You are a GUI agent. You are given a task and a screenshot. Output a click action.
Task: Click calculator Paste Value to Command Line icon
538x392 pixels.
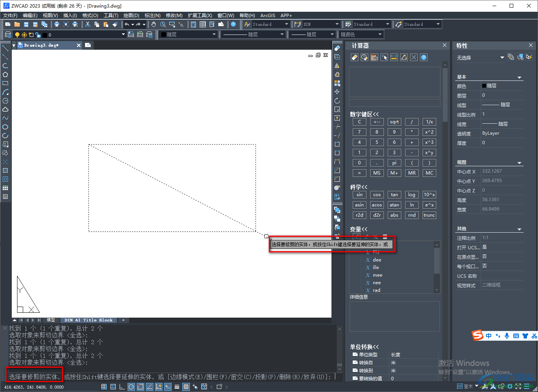tap(374, 57)
